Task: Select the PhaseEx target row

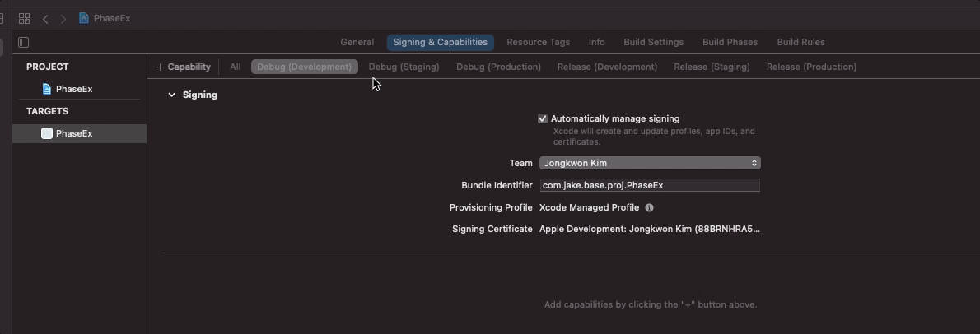Action: (79, 133)
